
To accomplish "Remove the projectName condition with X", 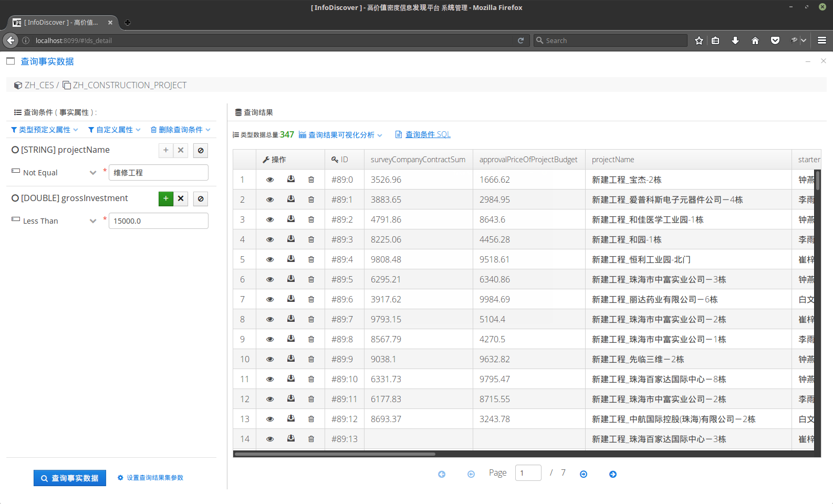I will 181,150.
